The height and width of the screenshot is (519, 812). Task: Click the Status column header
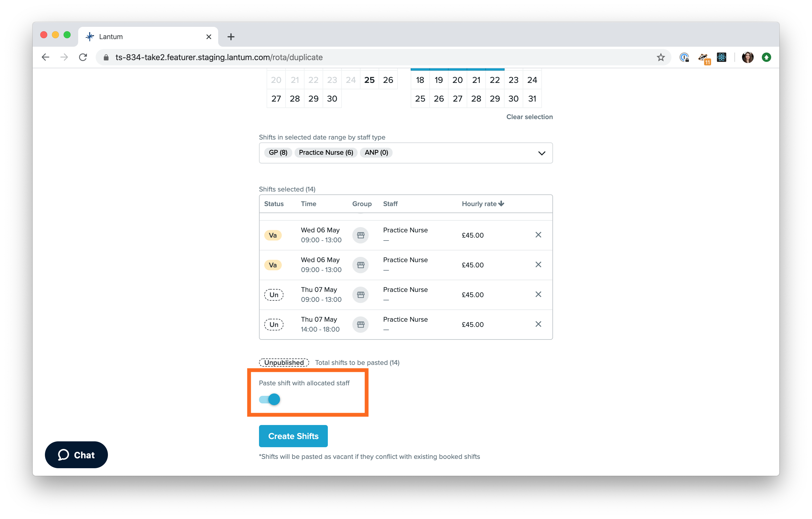(x=274, y=204)
